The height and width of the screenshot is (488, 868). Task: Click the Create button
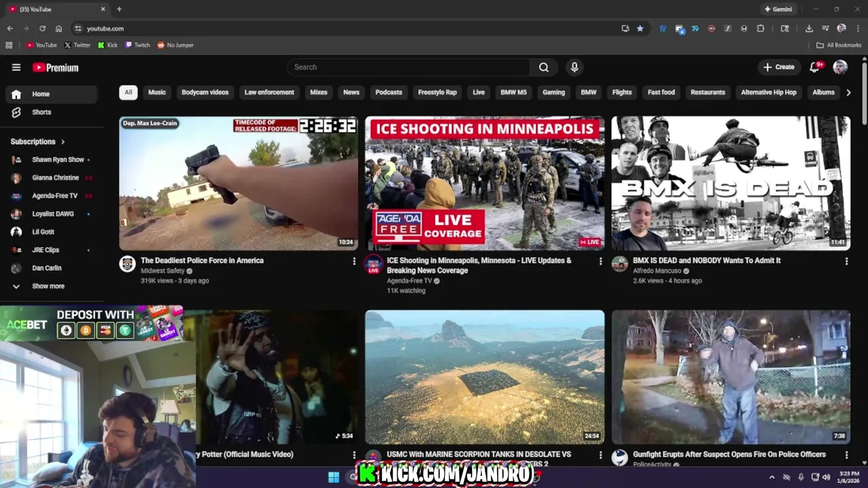coord(778,67)
